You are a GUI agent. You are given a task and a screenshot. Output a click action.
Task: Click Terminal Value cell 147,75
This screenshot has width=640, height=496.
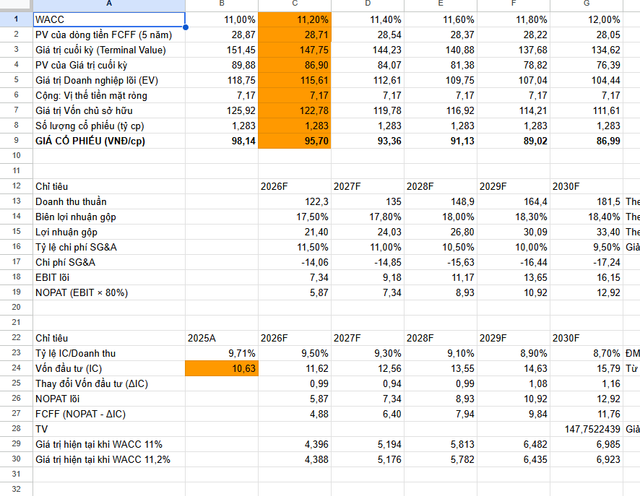[x=295, y=50]
